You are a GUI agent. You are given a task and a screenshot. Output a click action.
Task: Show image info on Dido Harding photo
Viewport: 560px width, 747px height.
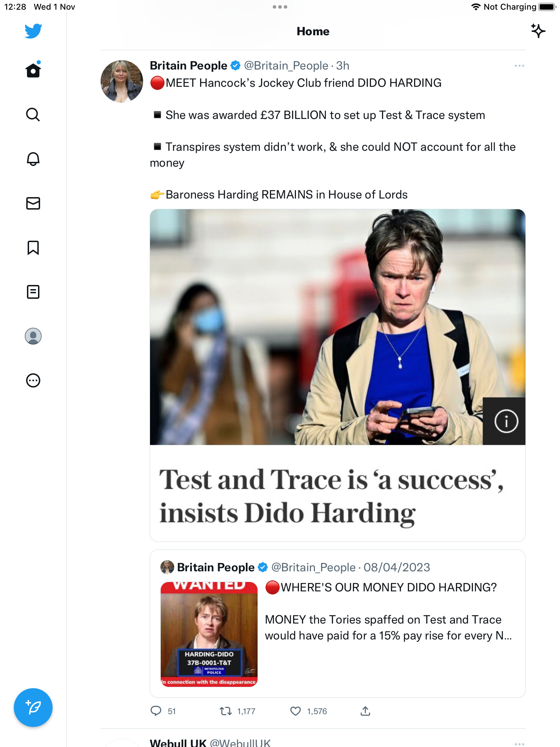pyautogui.click(x=506, y=421)
